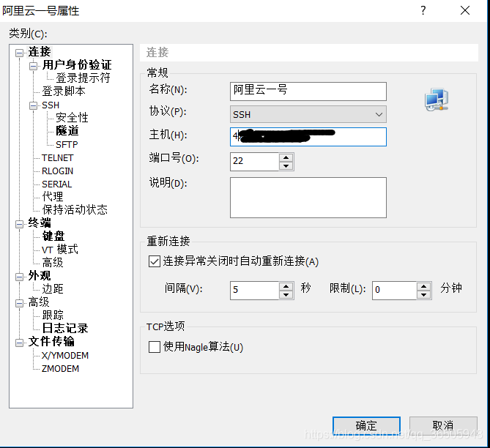490x448 pixels.
Task: Select TELNET tree item
Action: [x=57, y=158]
